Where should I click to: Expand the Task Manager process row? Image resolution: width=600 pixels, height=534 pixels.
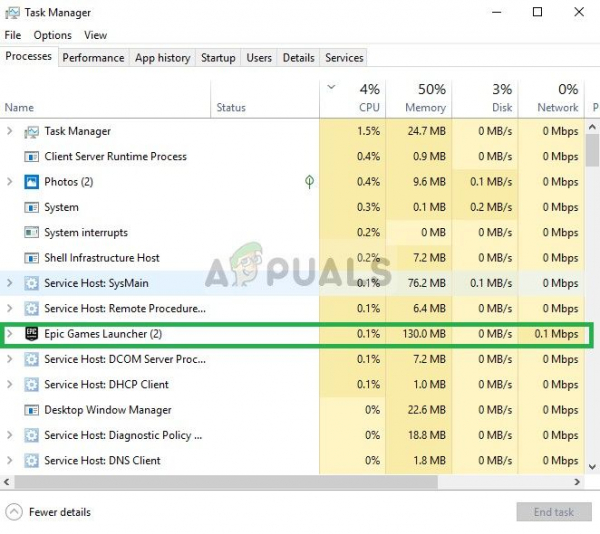tap(10, 131)
